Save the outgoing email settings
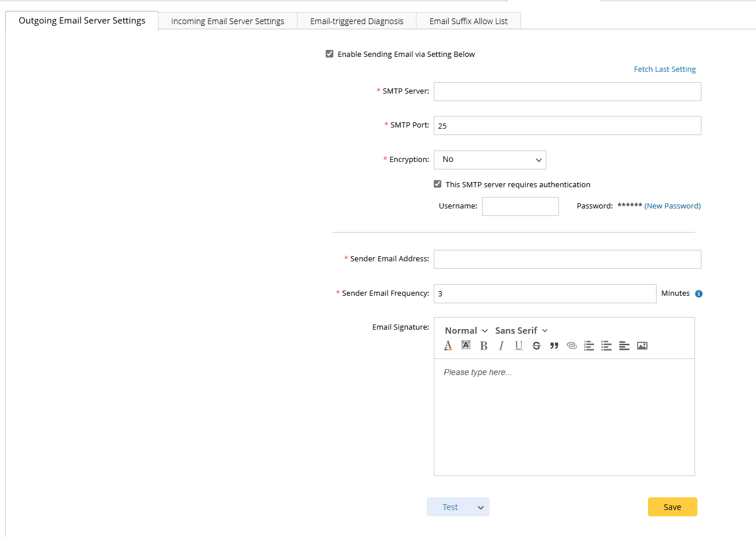 click(x=672, y=507)
